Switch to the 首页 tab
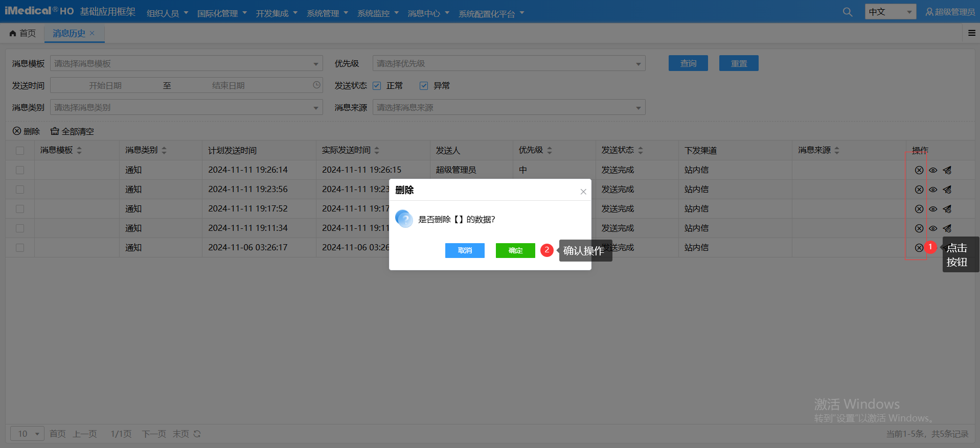980x448 pixels. [x=23, y=33]
